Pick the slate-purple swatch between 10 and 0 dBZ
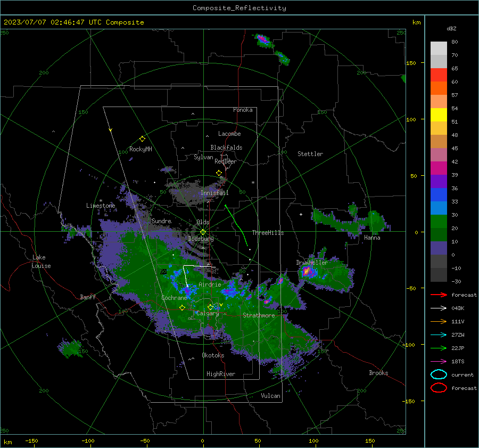The height and width of the screenshot is (448, 479). click(x=439, y=248)
